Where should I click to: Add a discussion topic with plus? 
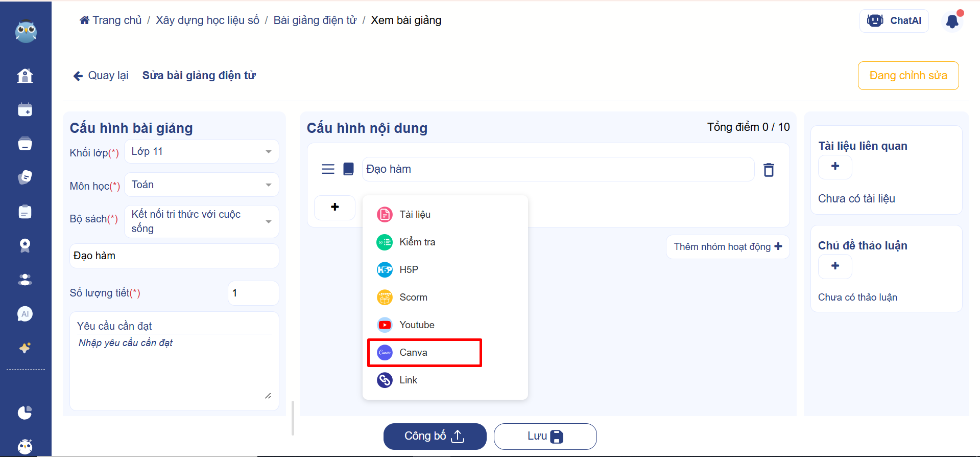pos(835,266)
